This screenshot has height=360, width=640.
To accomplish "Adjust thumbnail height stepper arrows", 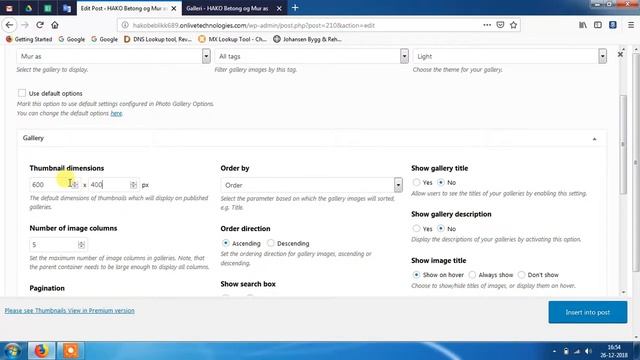I will click(133, 185).
